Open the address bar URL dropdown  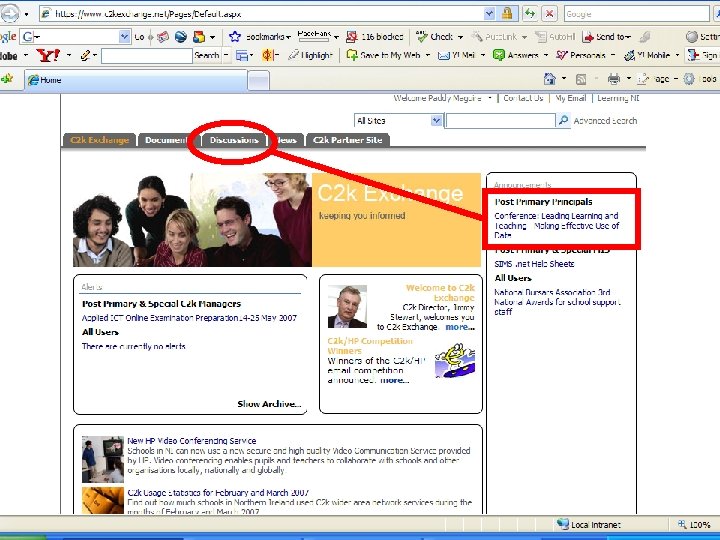[x=489, y=14]
